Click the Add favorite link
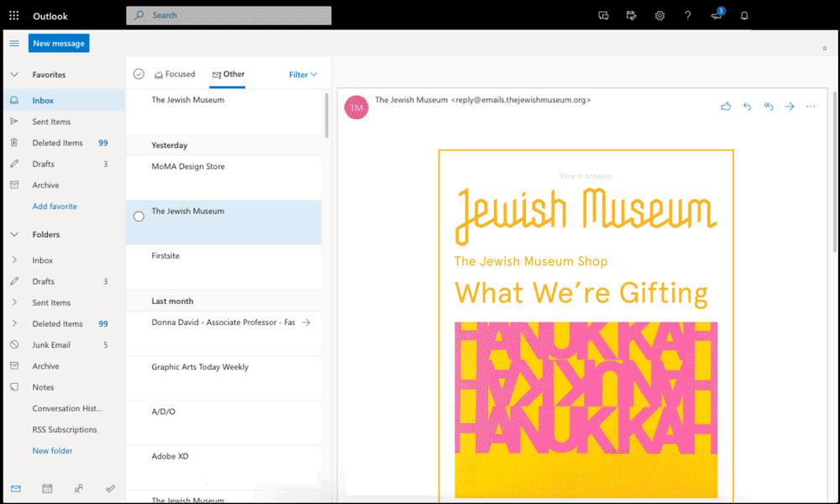This screenshot has width=840, height=504. [x=55, y=207]
